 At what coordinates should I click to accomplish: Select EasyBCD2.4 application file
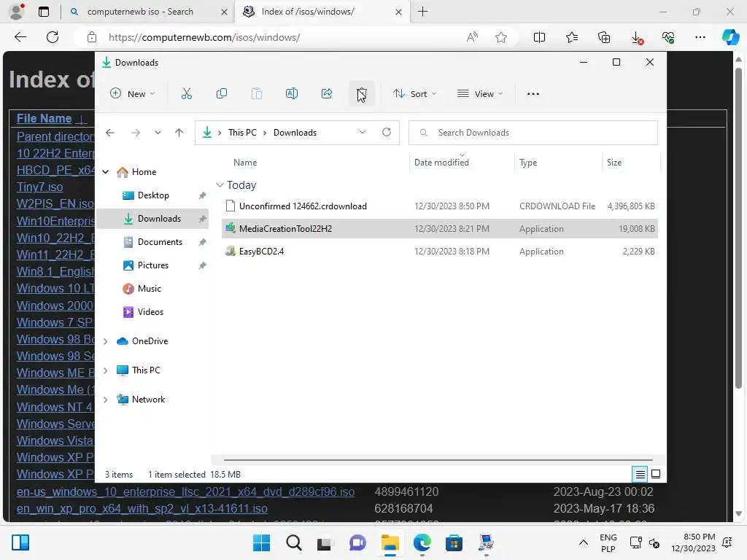pos(440,252)
